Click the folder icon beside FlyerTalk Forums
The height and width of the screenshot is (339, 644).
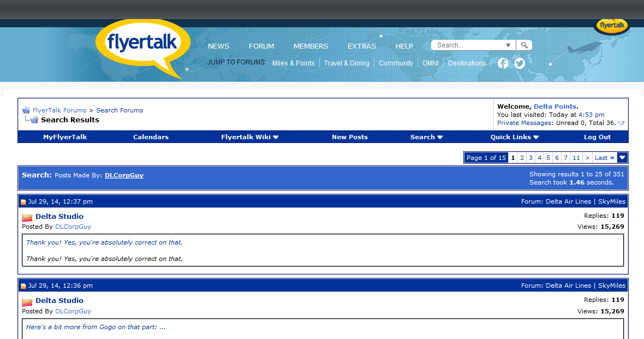click(26, 110)
